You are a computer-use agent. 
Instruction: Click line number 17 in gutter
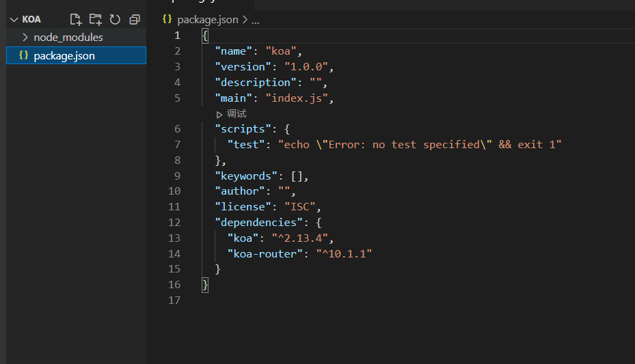pyautogui.click(x=174, y=300)
